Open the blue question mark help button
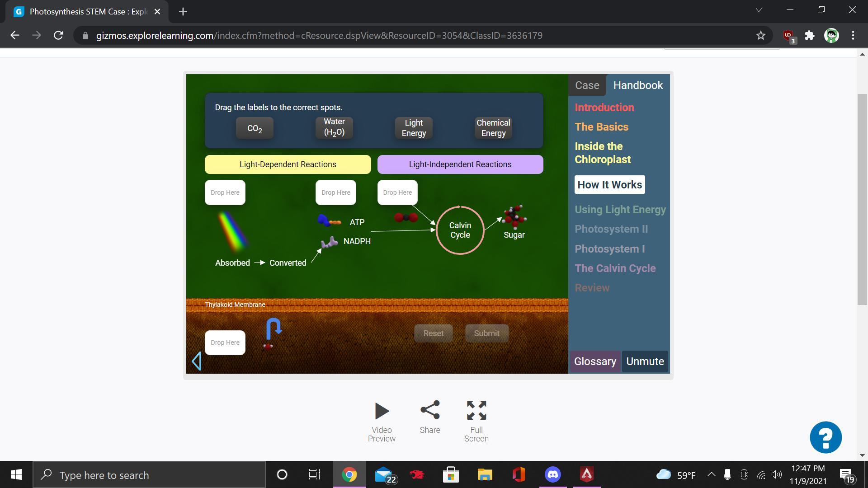The width and height of the screenshot is (868, 488). (826, 437)
